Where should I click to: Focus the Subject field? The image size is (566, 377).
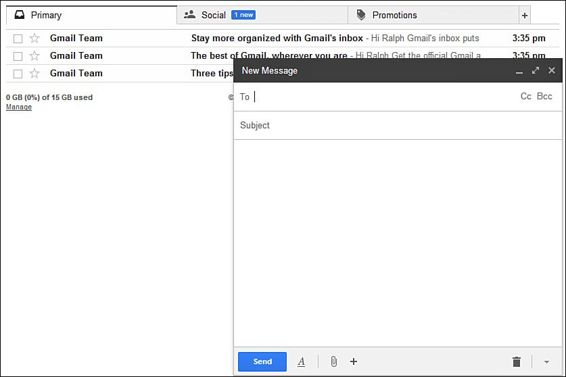click(x=398, y=125)
